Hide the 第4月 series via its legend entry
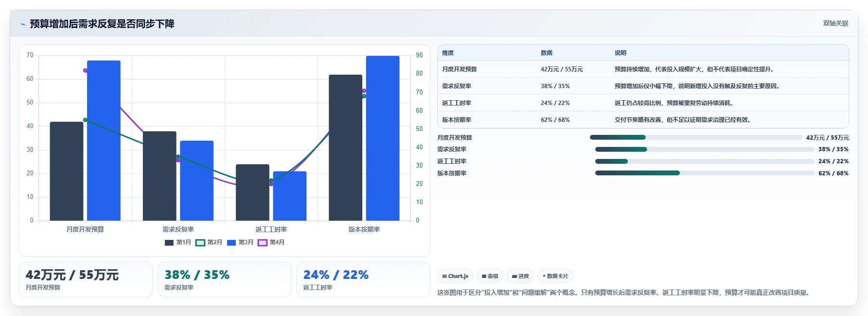Viewport: 868px width, 316px height. click(271, 242)
